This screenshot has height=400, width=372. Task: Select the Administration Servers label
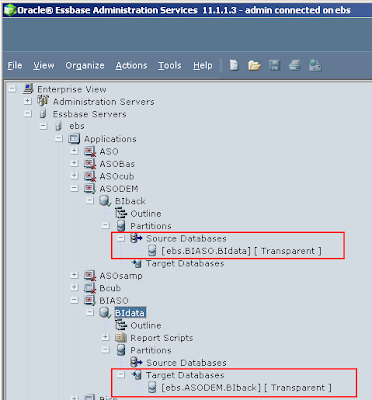click(104, 102)
